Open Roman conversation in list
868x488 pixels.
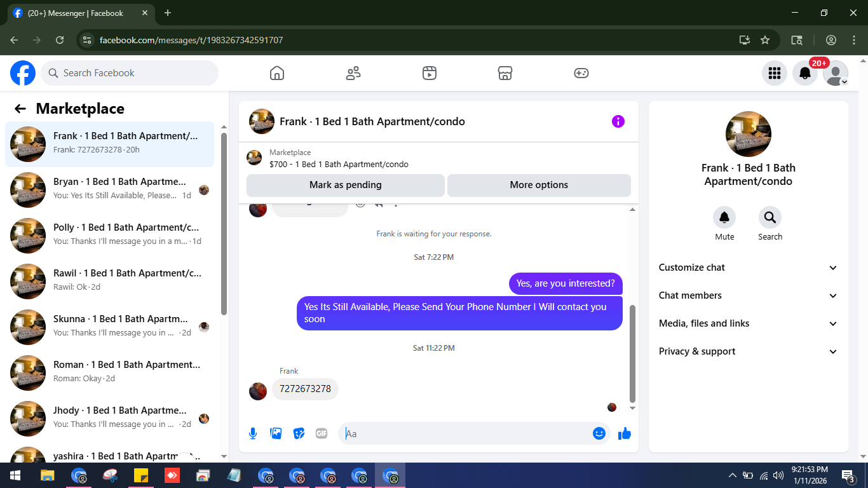tap(110, 373)
